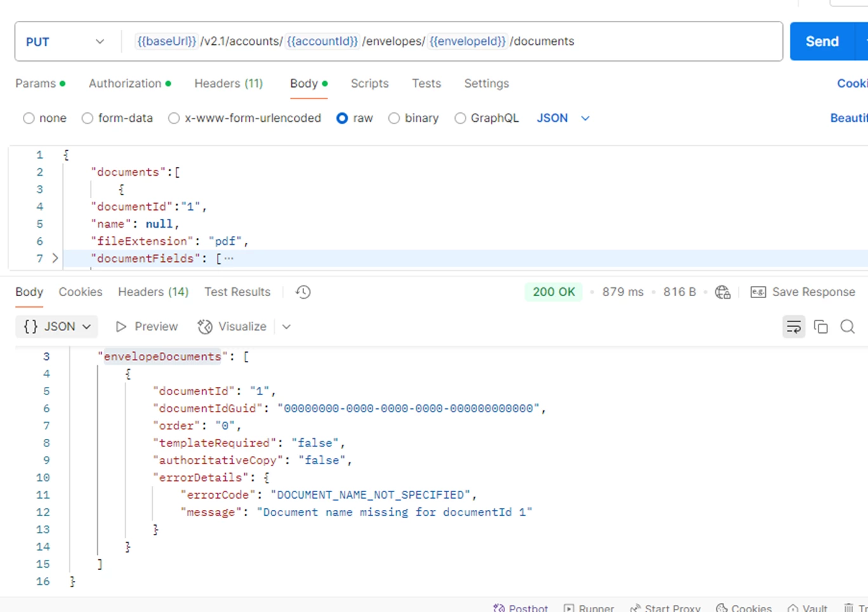Click the Save Response label
The width and height of the screenshot is (868, 612).
pyautogui.click(x=813, y=292)
